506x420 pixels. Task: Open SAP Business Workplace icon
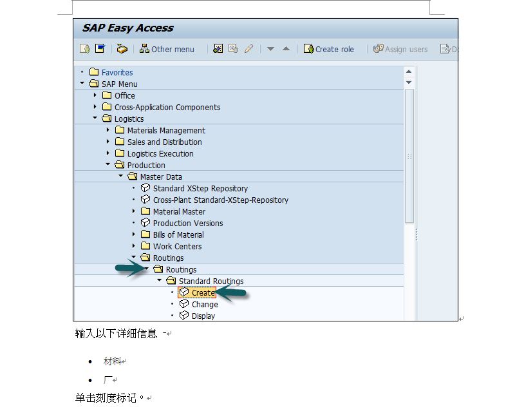pyautogui.click(x=122, y=49)
